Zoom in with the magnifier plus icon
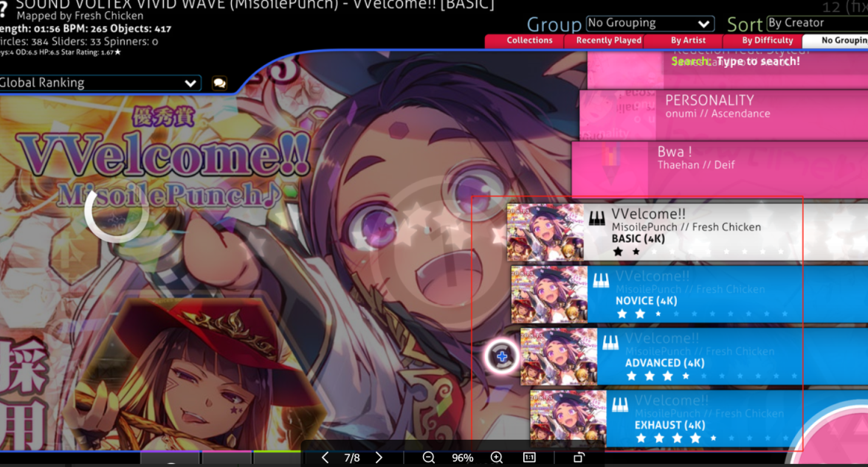 (x=497, y=457)
